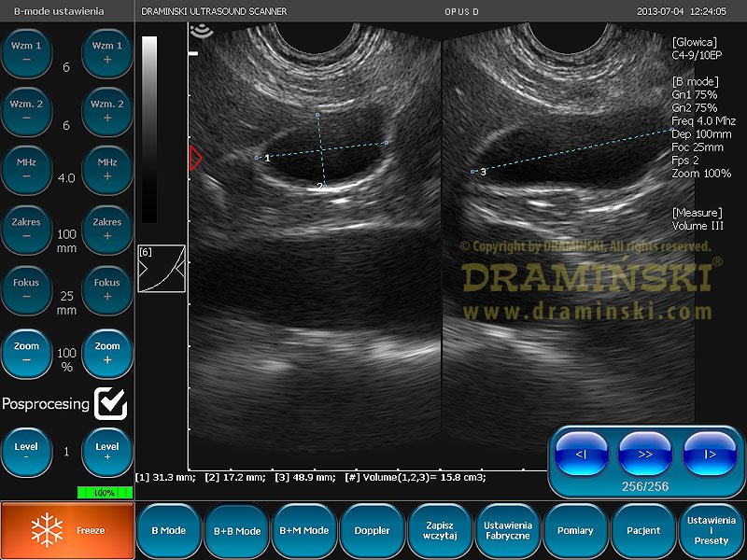
Task: Click gamma curve box labeled [6]
Action: 162,269
